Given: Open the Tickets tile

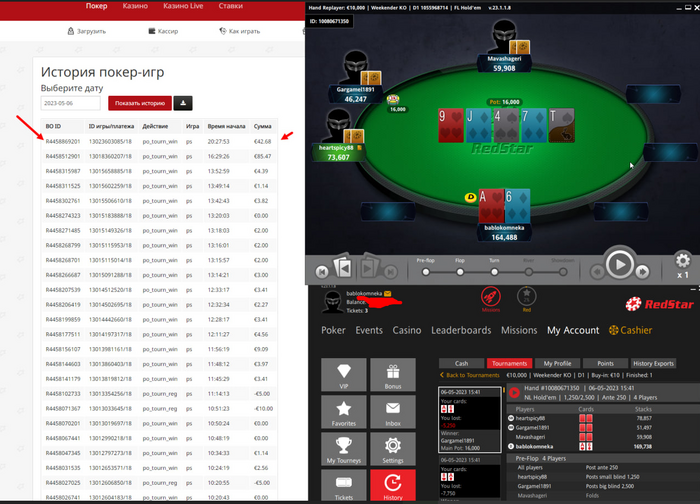Looking at the screenshot, I should (x=344, y=485).
